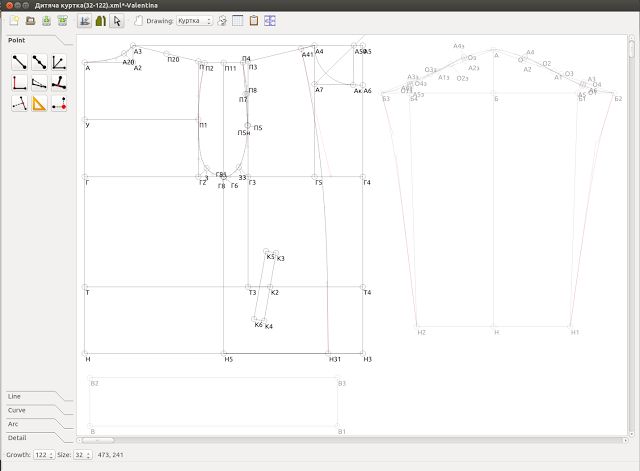Select point label Н5 on the drawing

click(229, 360)
